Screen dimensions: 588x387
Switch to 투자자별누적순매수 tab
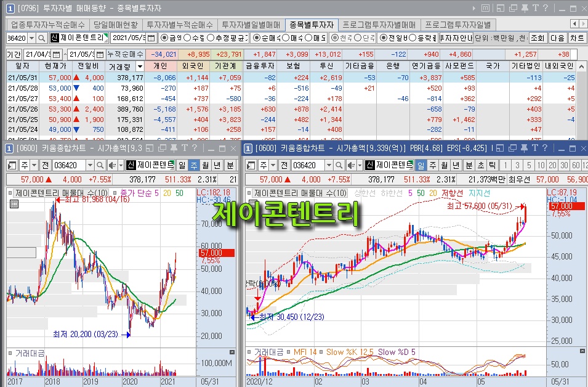coord(180,25)
